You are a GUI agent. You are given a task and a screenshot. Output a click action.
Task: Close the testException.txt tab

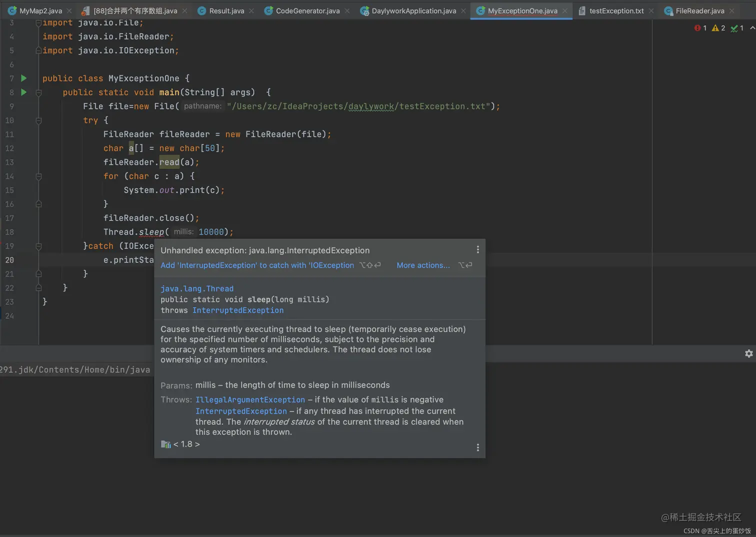point(651,10)
